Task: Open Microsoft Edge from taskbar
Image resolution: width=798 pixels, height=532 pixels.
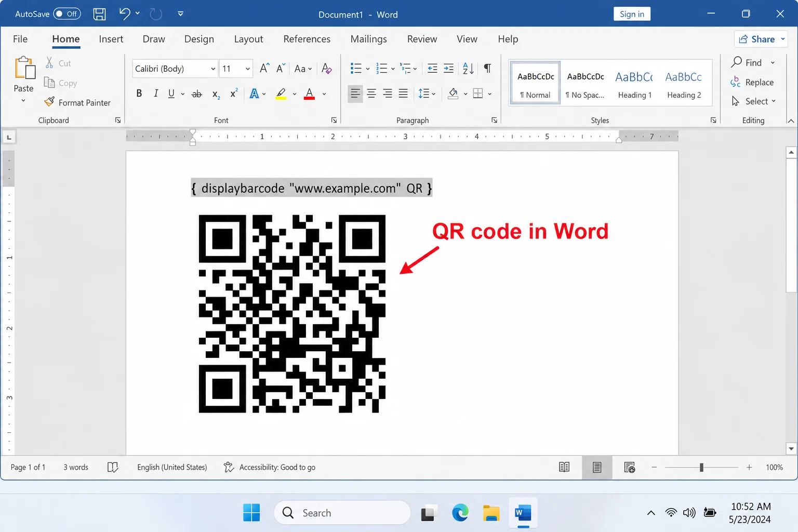Action: click(x=460, y=513)
